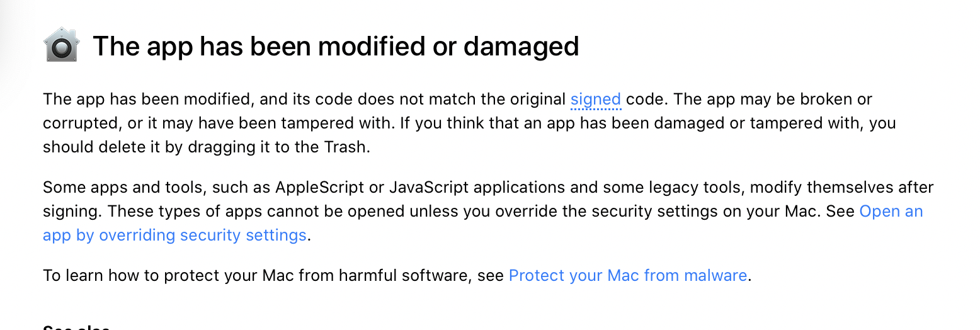The image size is (980, 330).
Task: Follow the "Open an" link at line end
Action: pos(891,211)
